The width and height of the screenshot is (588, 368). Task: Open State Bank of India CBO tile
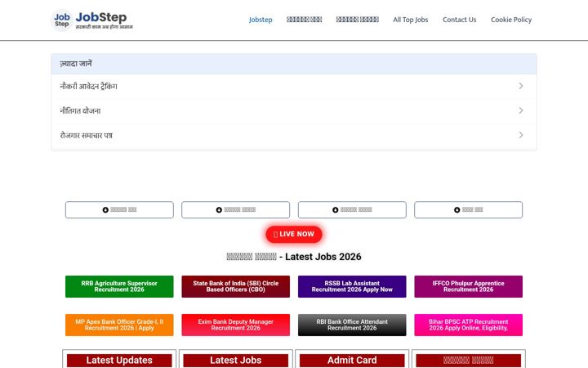[235, 286]
